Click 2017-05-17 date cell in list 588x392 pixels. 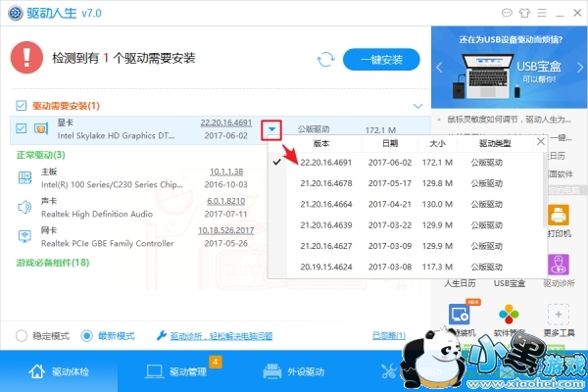tap(390, 183)
